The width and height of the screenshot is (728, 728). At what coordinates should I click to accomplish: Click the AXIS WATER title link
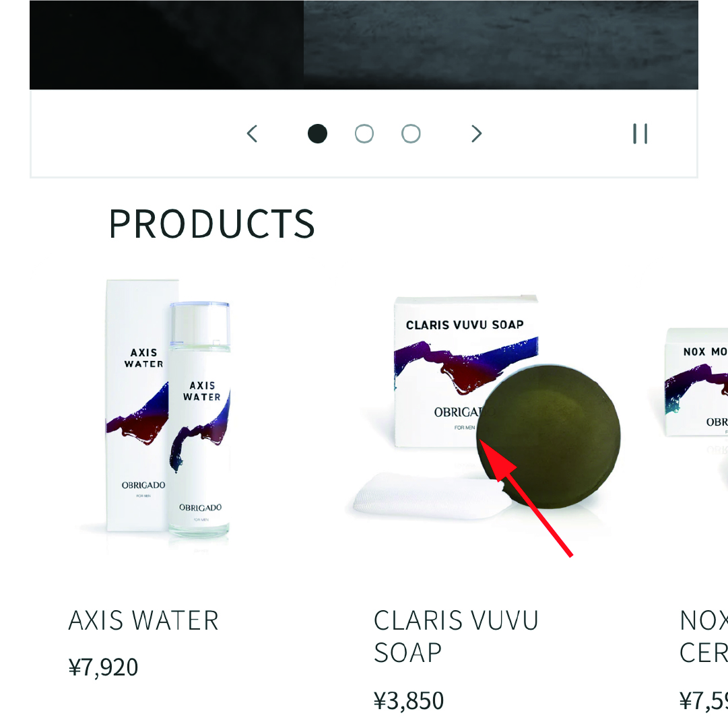[x=143, y=620]
